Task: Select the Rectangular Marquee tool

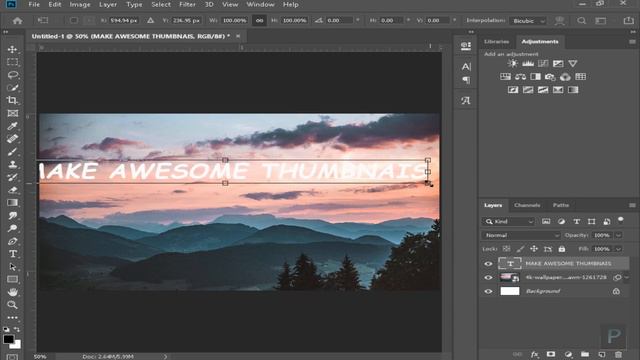Action: pos(12,62)
